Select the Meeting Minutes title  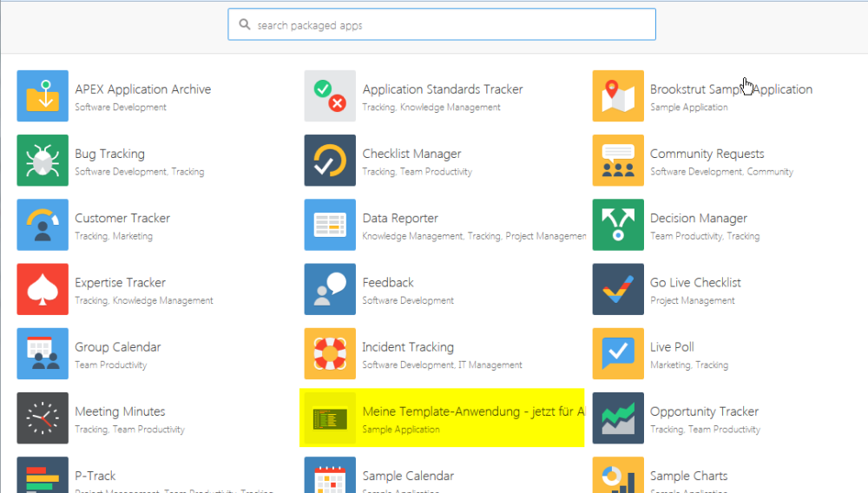point(120,411)
